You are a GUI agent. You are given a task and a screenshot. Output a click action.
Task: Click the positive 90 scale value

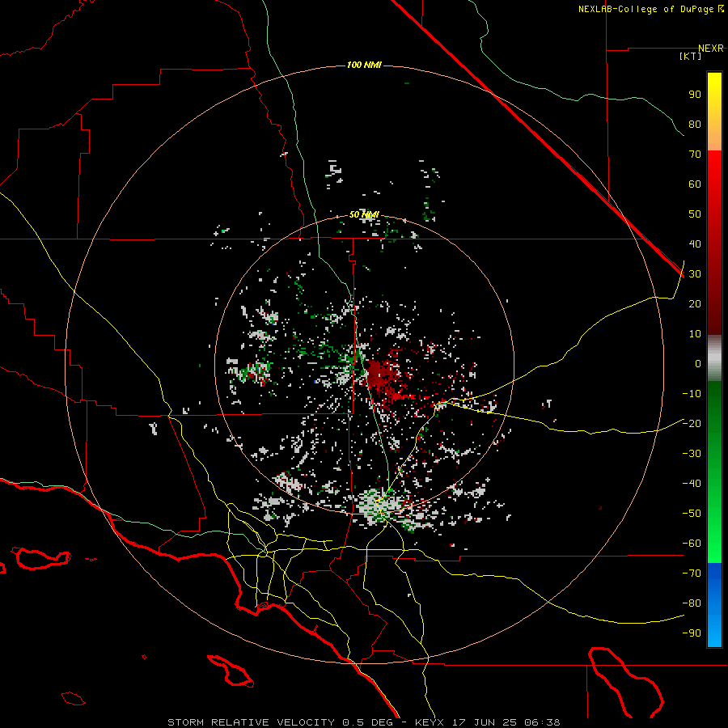point(695,95)
